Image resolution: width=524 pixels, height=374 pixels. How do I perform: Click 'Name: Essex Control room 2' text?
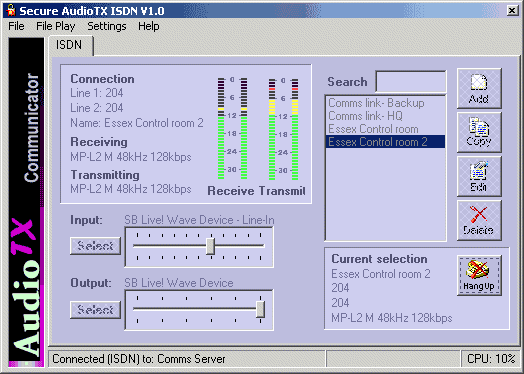(x=137, y=123)
